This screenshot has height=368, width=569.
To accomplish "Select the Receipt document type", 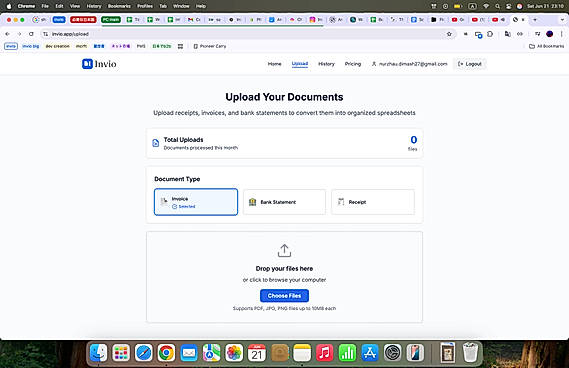I will tap(373, 202).
